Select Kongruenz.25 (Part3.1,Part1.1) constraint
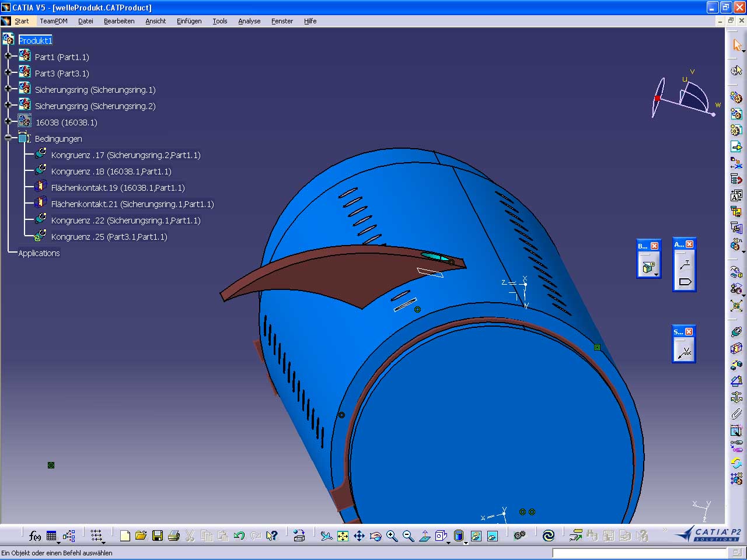 click(109, 237)
